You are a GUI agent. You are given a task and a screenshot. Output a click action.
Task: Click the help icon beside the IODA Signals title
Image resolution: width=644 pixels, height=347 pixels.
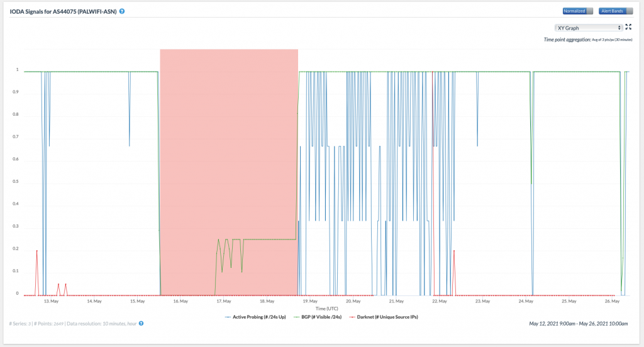point(122,11)
